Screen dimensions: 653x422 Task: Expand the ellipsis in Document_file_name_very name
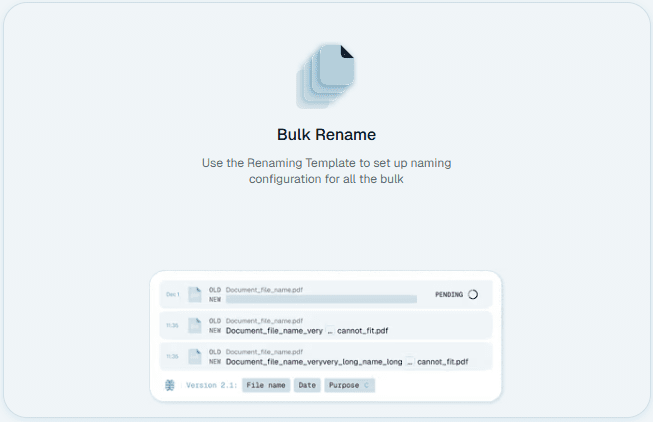point(330,331)
